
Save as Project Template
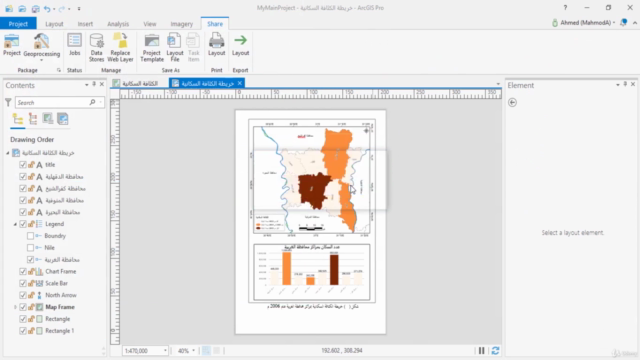click(x=152, y=48)
